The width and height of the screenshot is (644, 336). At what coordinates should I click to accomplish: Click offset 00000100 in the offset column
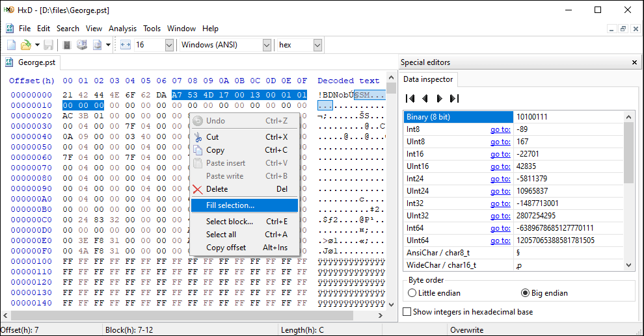[31, 261]
